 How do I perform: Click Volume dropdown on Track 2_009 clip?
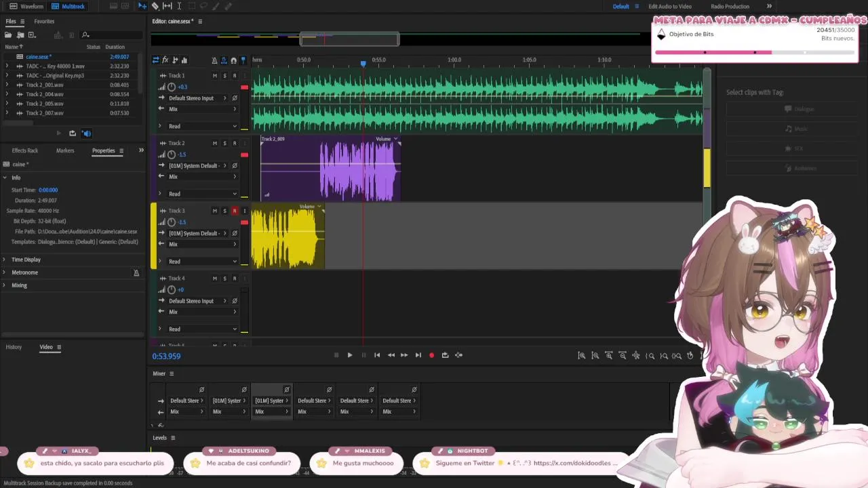click(x=386, y=139)
